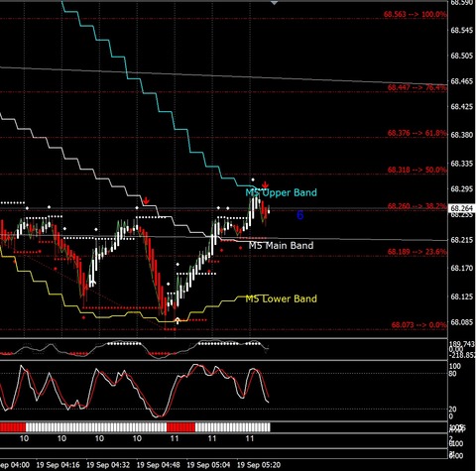Click price scale value 68.505

coord(462,56)
